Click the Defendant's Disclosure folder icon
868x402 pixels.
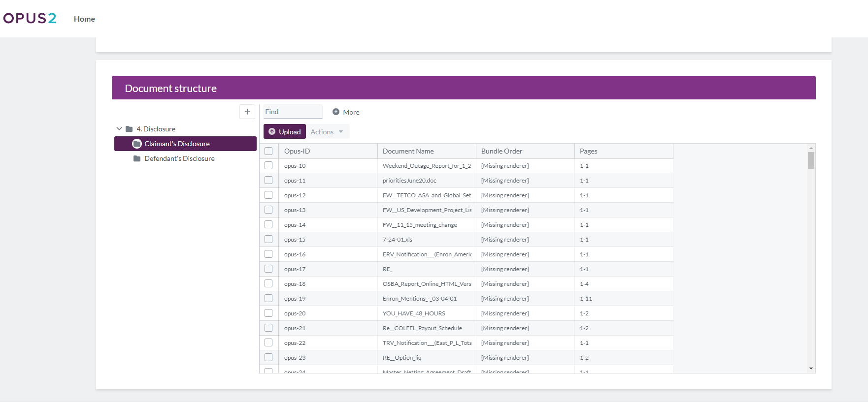[137, 158]
